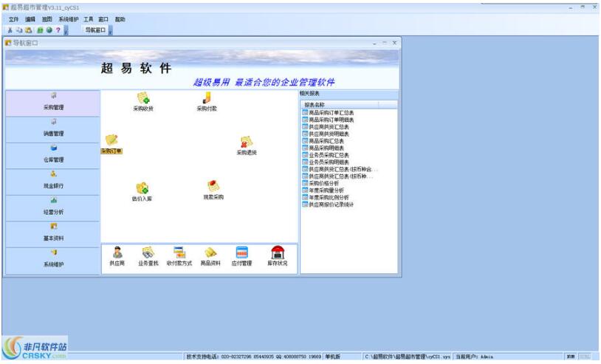Open report 商品采购订单汇总表
Viewport: 601px width, 364px height.
(332, 113)
